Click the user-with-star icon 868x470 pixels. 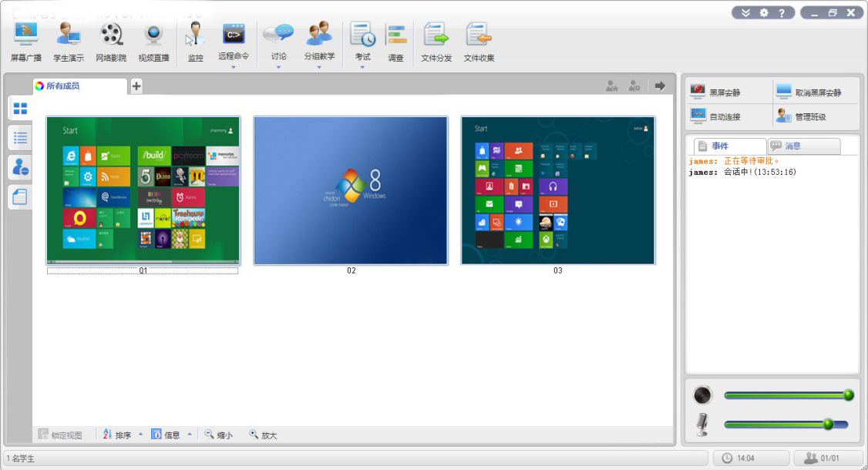(x=611, y=86)
